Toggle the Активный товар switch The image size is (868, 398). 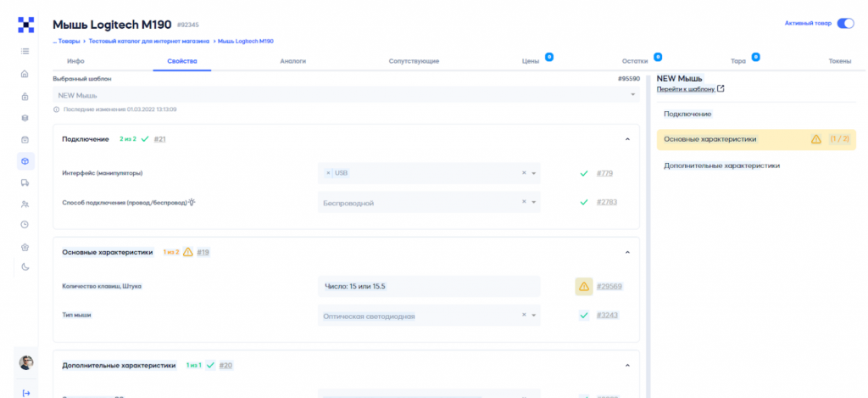point(844,24)
